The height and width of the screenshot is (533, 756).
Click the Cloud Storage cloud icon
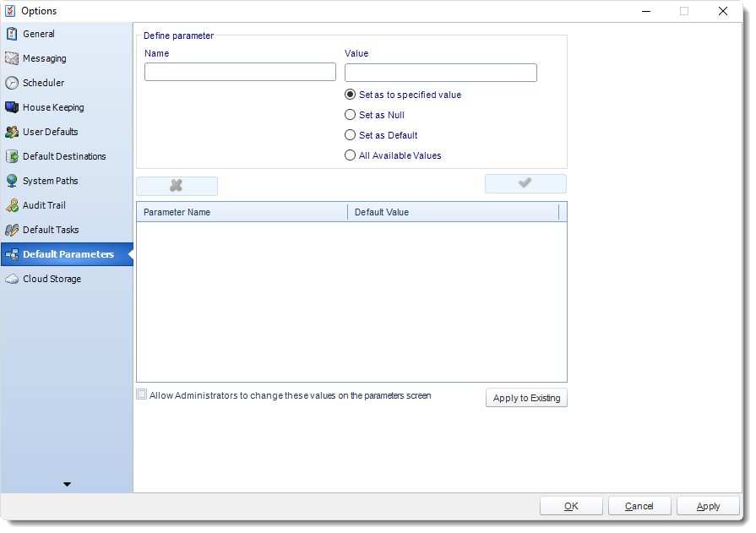pyautogui.click(x=12, y=280)
